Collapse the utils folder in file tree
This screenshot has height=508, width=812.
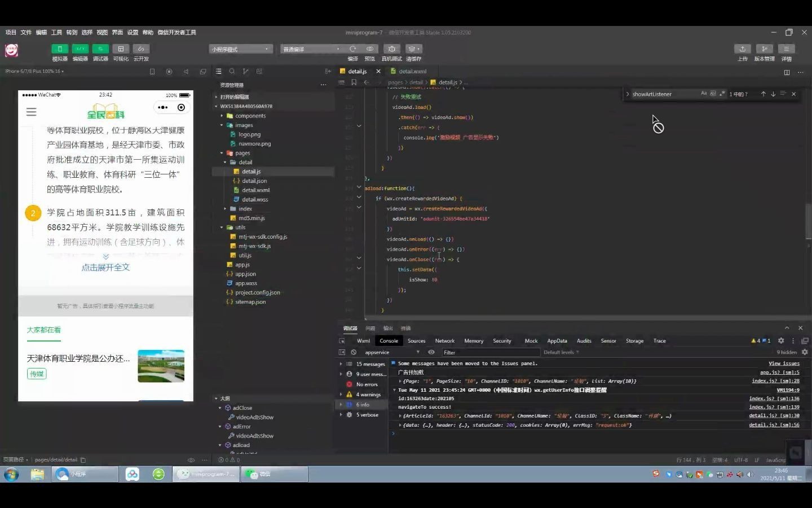pos(222,227)
